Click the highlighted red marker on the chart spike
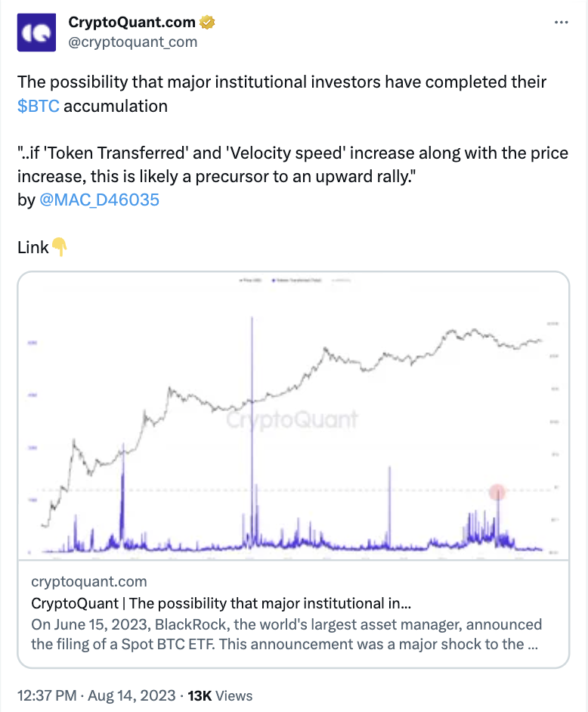Image resolution: width=588 pixels, height=712 pixels. (x=497, y=492)
